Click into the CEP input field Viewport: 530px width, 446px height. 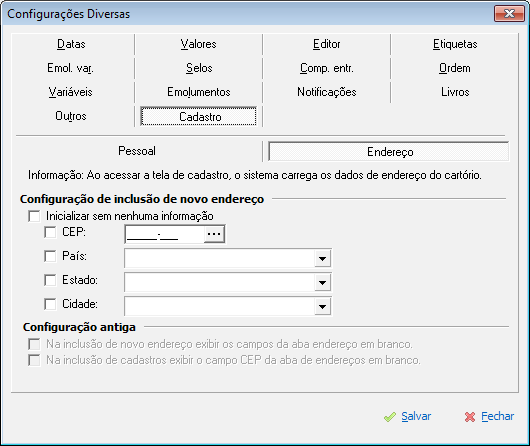[x=165, y=234]
